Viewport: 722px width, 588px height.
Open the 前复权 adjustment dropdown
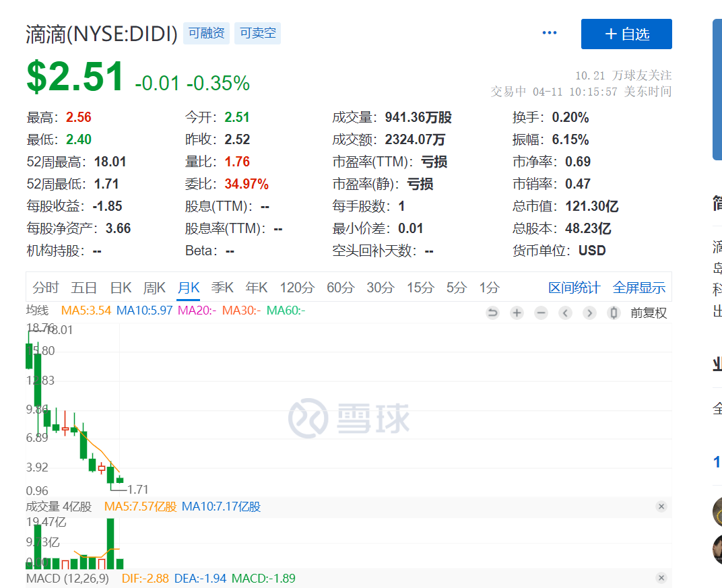649,313
